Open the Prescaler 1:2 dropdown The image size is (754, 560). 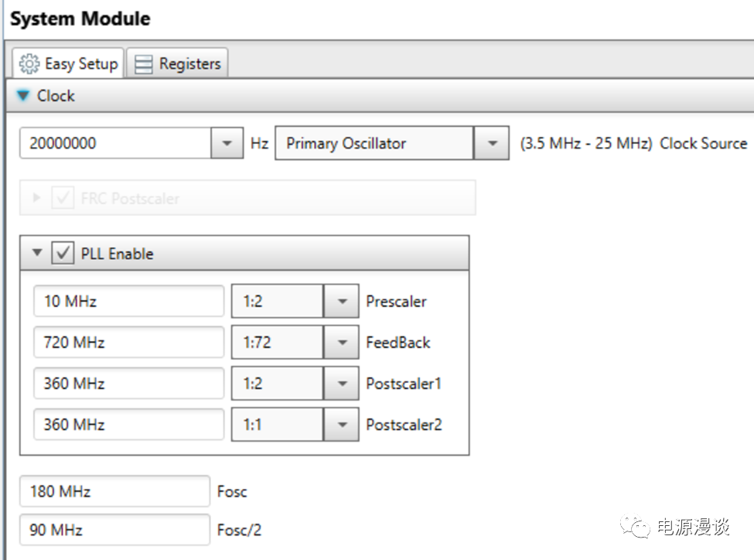341,302
